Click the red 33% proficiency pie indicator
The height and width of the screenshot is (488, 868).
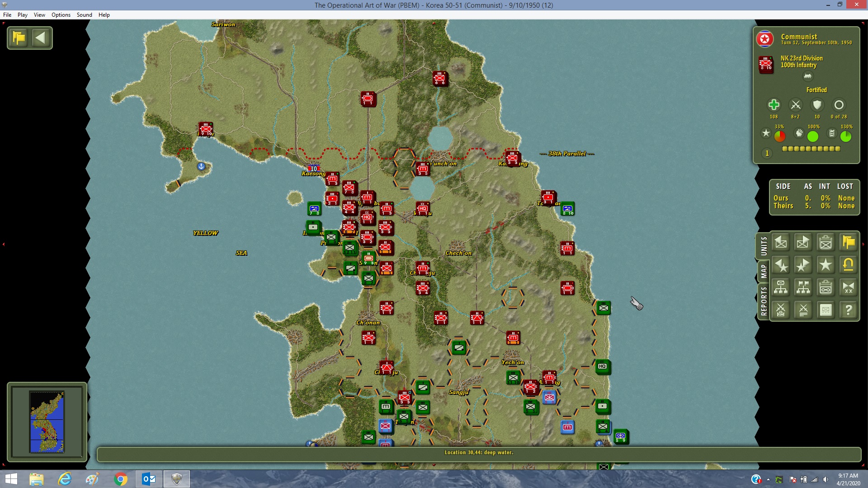tap(780, 136)
